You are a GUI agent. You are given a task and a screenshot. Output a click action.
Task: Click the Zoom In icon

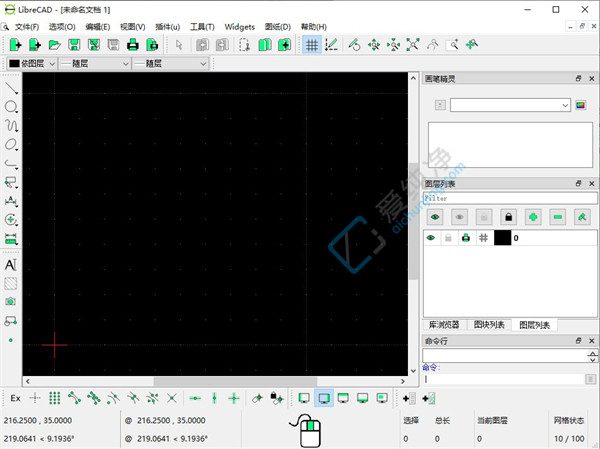[374, 45]
